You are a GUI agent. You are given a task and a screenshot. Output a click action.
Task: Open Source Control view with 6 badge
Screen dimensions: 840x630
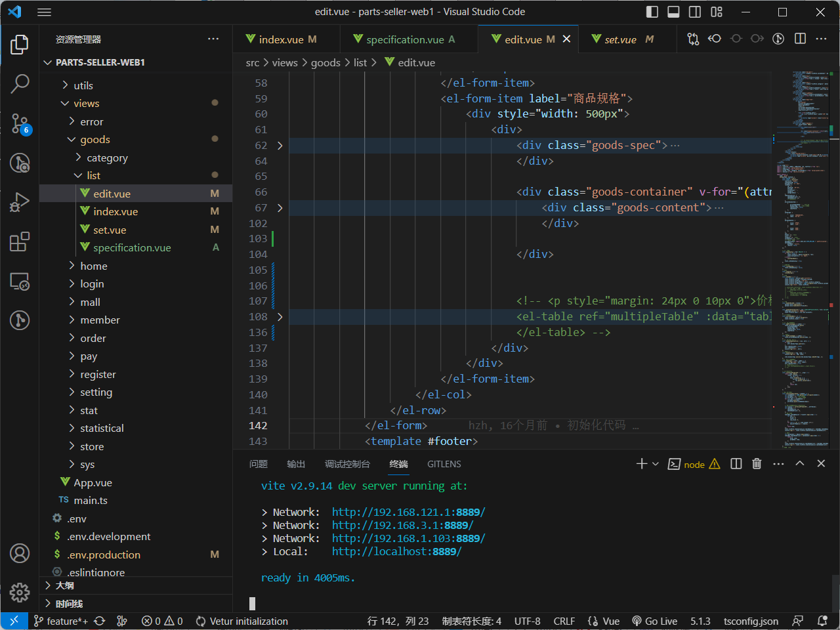pyautogui.click(x=20, y=123)
